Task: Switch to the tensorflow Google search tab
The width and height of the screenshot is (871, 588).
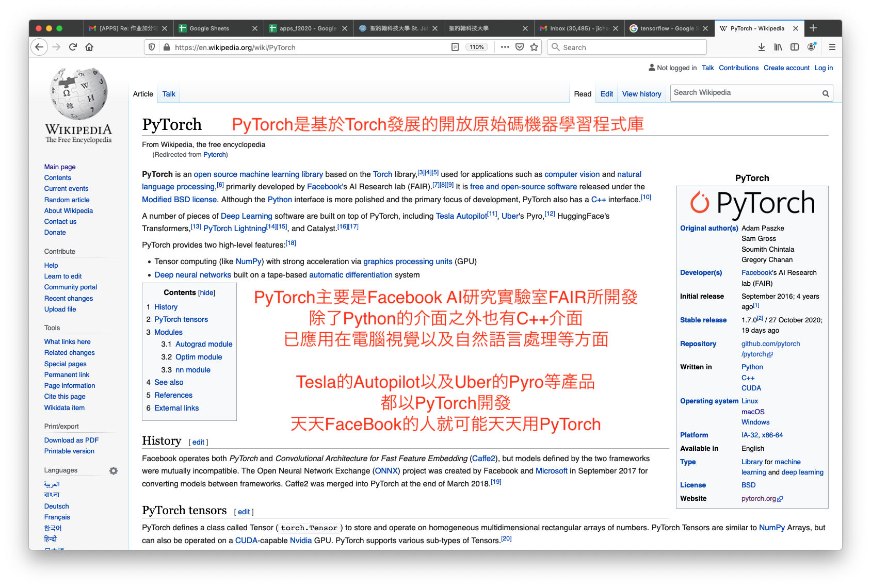Action: (x=669, y=28)
